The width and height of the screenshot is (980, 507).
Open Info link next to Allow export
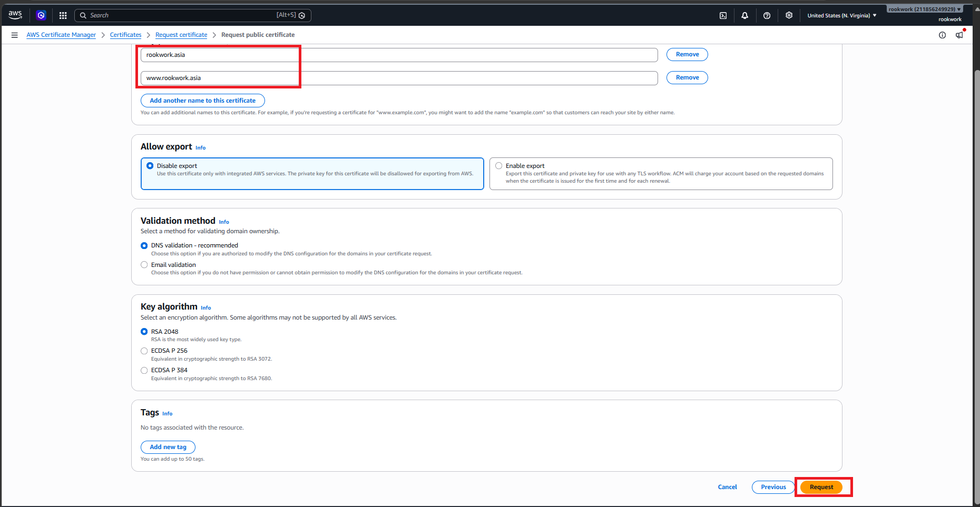click(201, 148)
